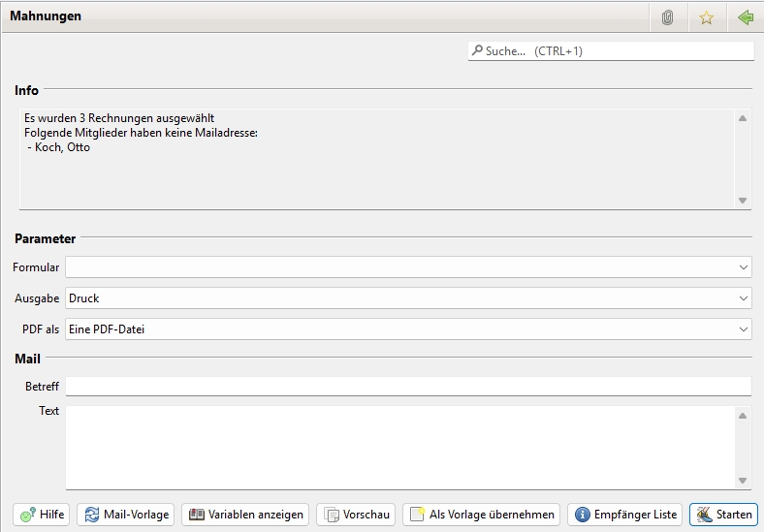Click the paperclip attachment icon
The image size is (764, 532).
(x=667, y=17)
